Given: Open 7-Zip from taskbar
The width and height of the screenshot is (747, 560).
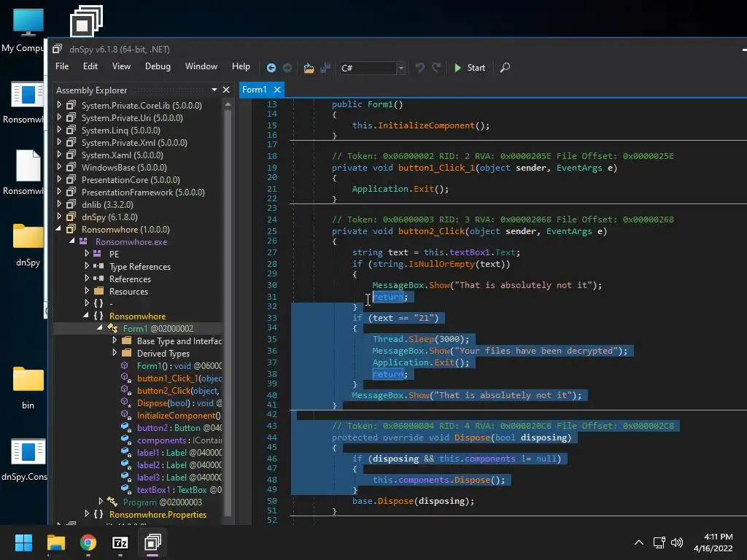Looking at the screenshot, I should [x=120, y=542].
